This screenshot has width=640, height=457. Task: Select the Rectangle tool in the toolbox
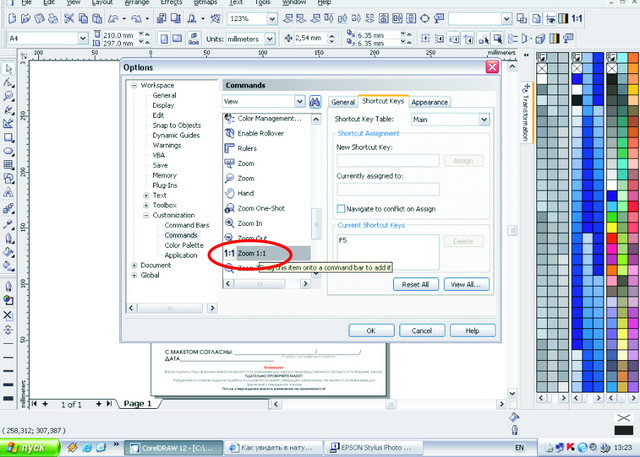coord(8,138)
